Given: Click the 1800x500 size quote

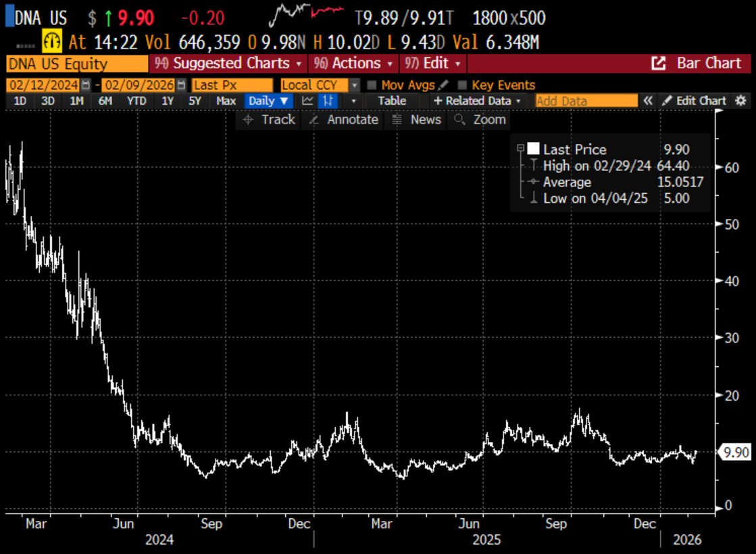Looking at the screenshot, I should click(509, 18).
